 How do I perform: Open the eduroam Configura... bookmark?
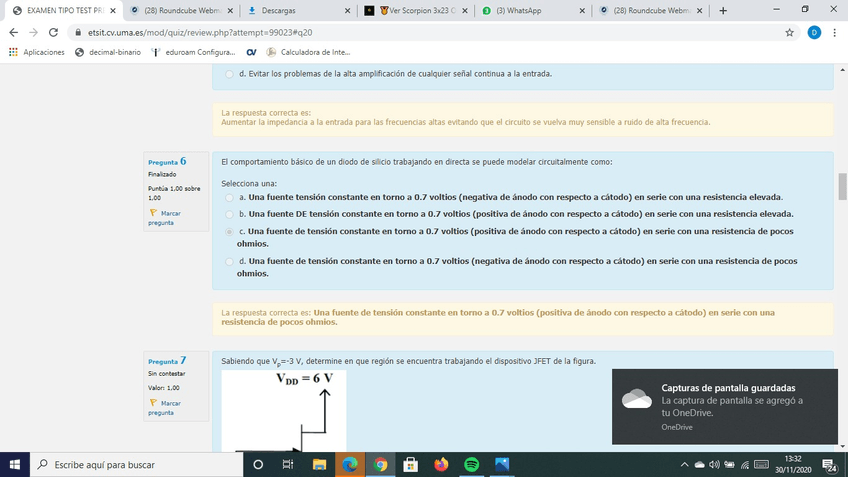pyautogui.click(x=193, y=52)
